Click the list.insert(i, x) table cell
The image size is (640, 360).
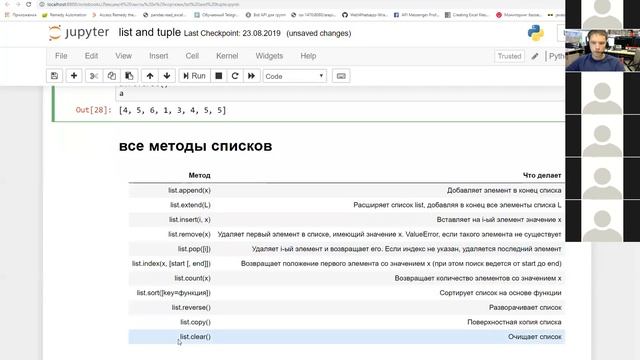pyautogui.click(x=190, y=220)
